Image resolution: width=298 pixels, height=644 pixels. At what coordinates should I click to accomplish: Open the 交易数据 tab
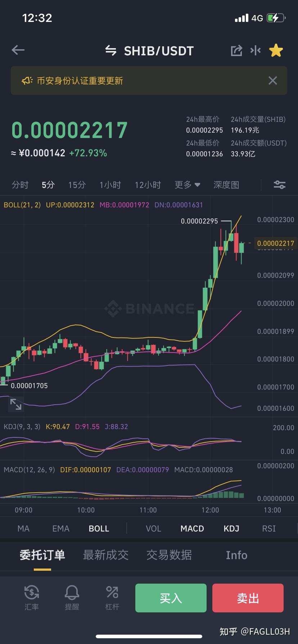(169, 555)
